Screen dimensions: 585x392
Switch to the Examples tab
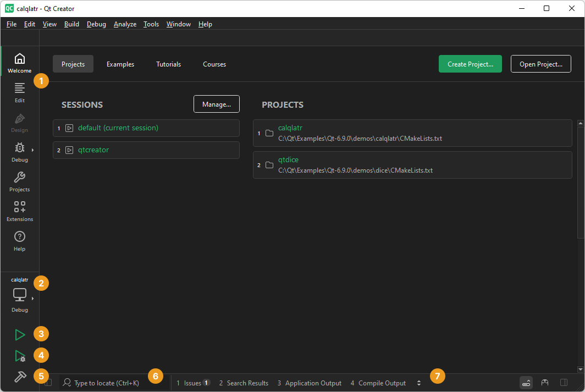pos(120,64)
